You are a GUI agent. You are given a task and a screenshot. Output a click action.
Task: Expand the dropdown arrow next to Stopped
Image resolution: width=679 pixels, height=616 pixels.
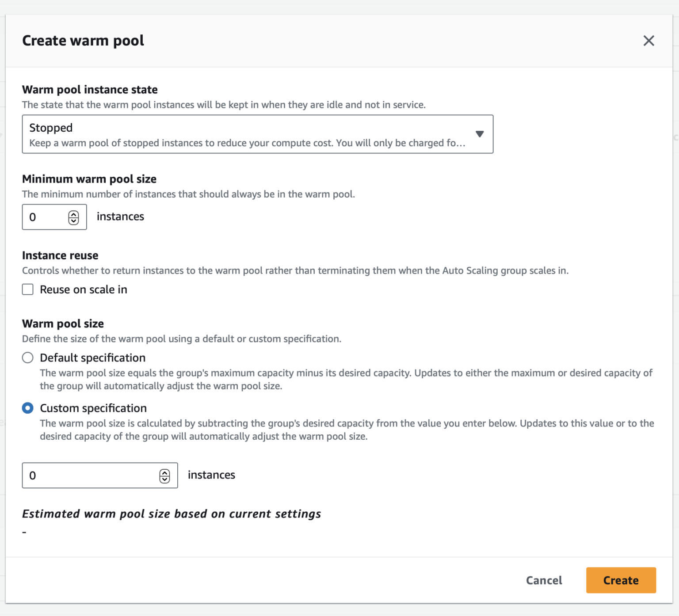click(x=480, y=134)
